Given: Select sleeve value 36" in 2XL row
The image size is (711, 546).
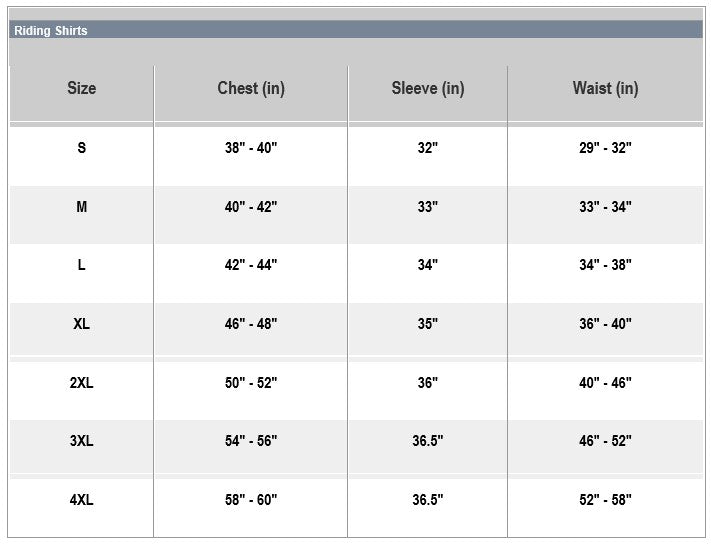Looking at the screenshot, I should (x=428, y=383).
